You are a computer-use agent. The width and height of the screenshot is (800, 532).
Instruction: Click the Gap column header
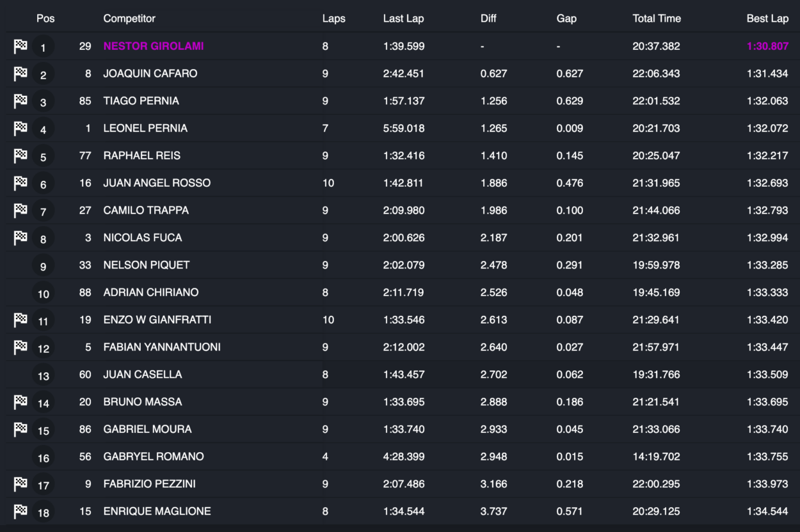tap(566, 19)
